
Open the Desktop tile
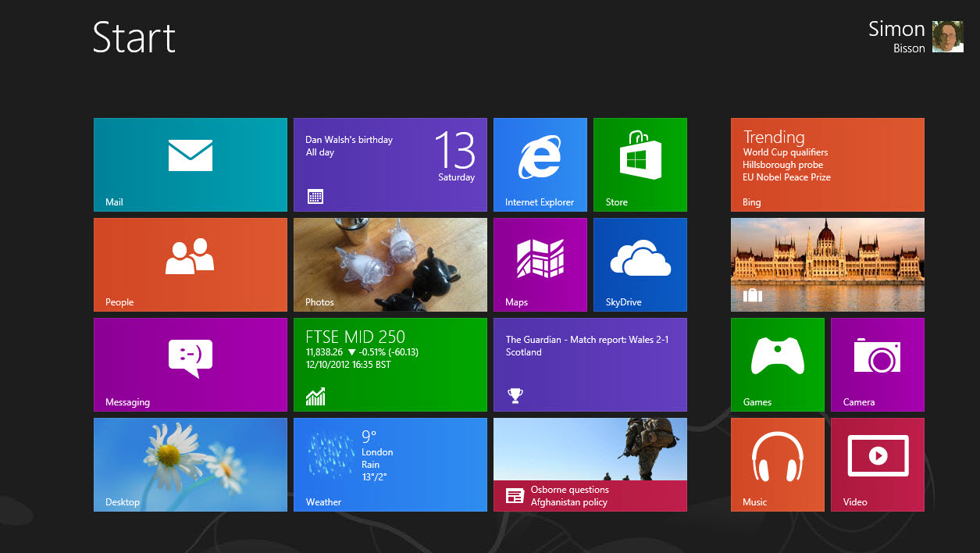coord(191,465)
